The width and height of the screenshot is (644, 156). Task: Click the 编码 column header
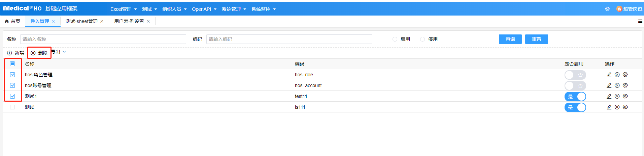pyautogui.click(x=300, y=64)
